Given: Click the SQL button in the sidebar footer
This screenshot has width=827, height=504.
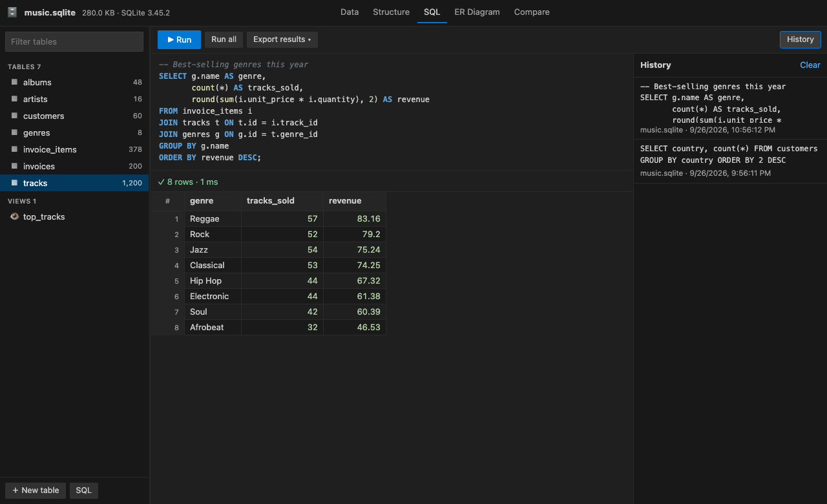Looking at the screenshot, I should (x=83, y=490).
